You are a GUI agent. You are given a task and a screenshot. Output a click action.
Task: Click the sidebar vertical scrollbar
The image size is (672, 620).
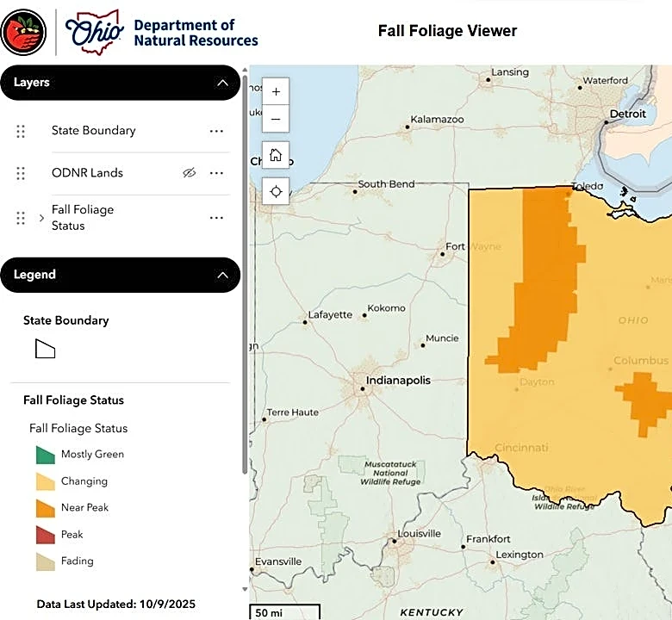(x=245, y=274)
